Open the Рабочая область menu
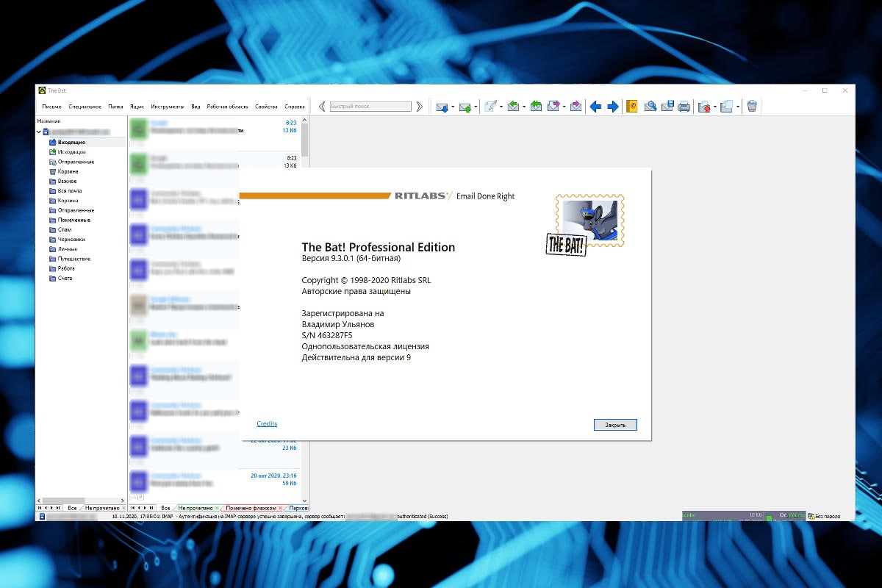 228,107
